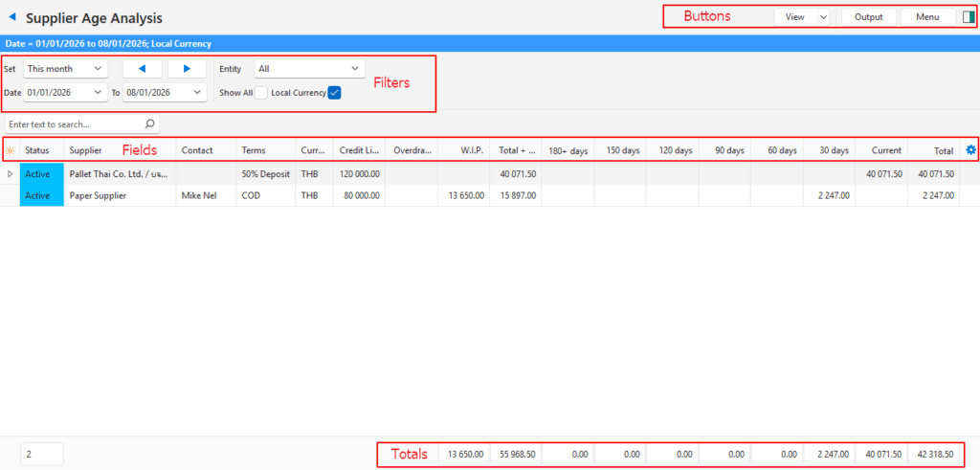This screenshot has height=470, width=980.
Task: Advance to the next period with right arrow
Action: pyautogui.click(x=187, y=69)
